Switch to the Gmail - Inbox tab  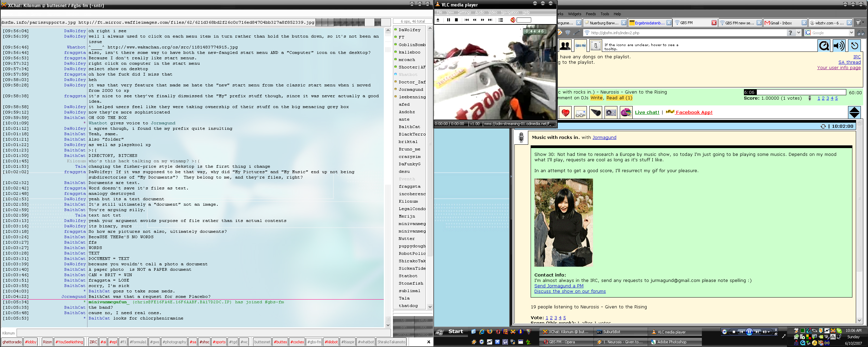785,23
